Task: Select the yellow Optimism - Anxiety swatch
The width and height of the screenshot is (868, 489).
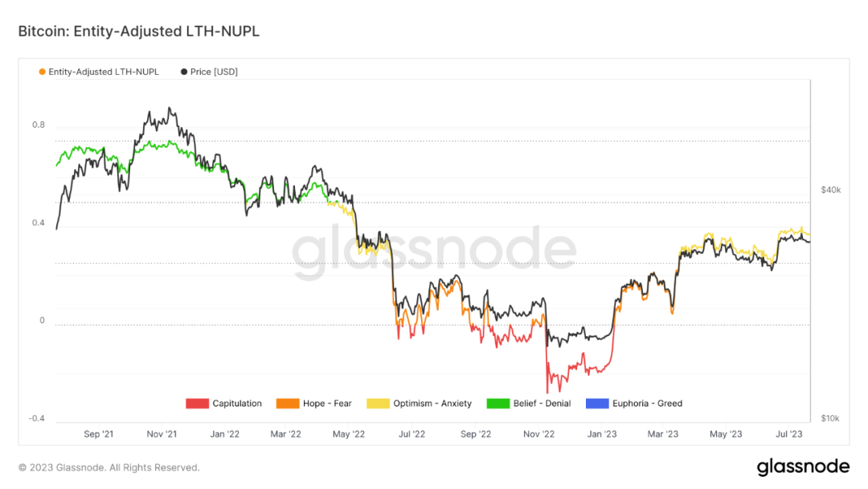Action: [378, 403]
